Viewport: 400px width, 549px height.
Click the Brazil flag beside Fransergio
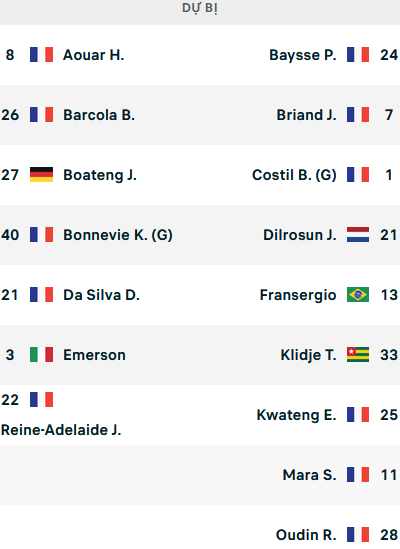358,294
